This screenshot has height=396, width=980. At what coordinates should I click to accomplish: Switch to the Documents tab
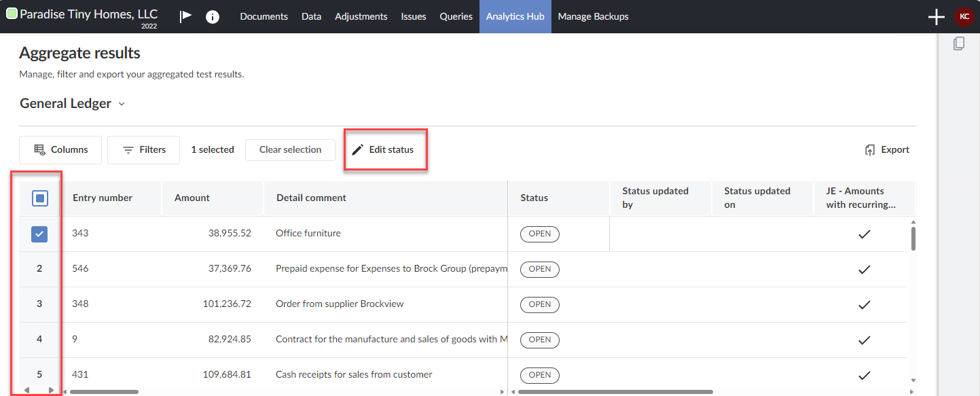click(264, 16)
